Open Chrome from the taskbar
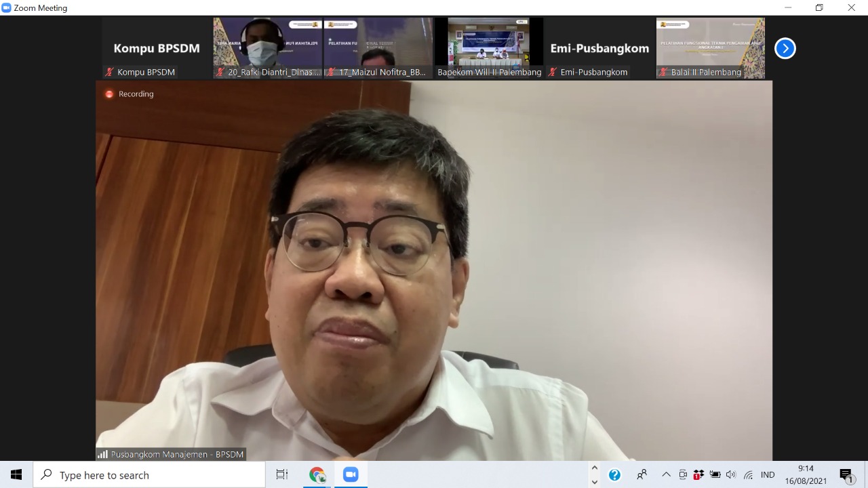Image resolution: width=868 pixels, height=488 pixels. click(317, 474)
